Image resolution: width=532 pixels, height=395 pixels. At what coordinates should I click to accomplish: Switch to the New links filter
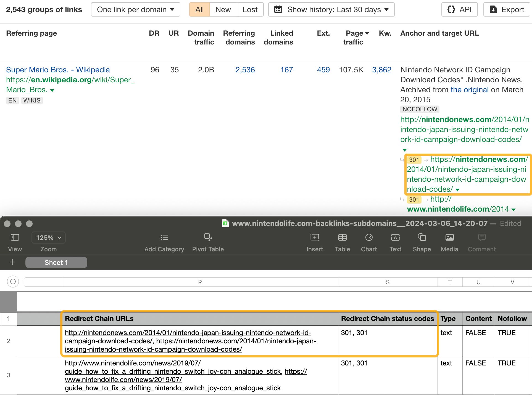223,9
